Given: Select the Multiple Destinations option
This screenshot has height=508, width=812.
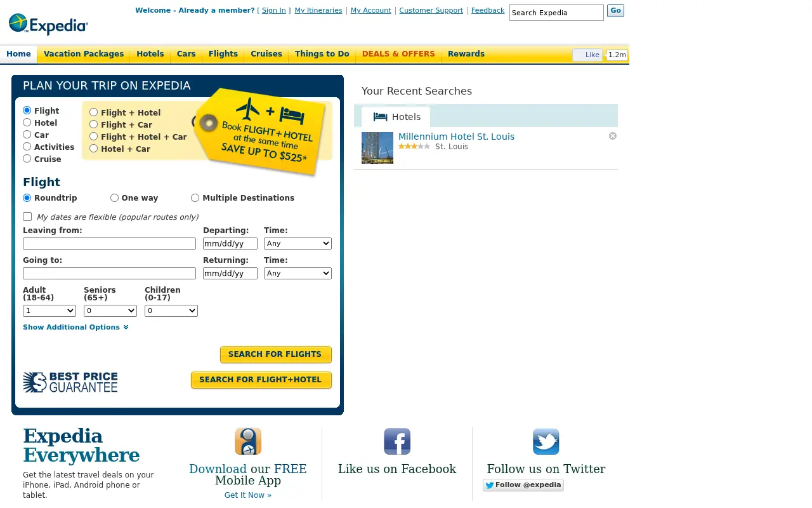Looking at the screenshot, I should pos(195,198).
